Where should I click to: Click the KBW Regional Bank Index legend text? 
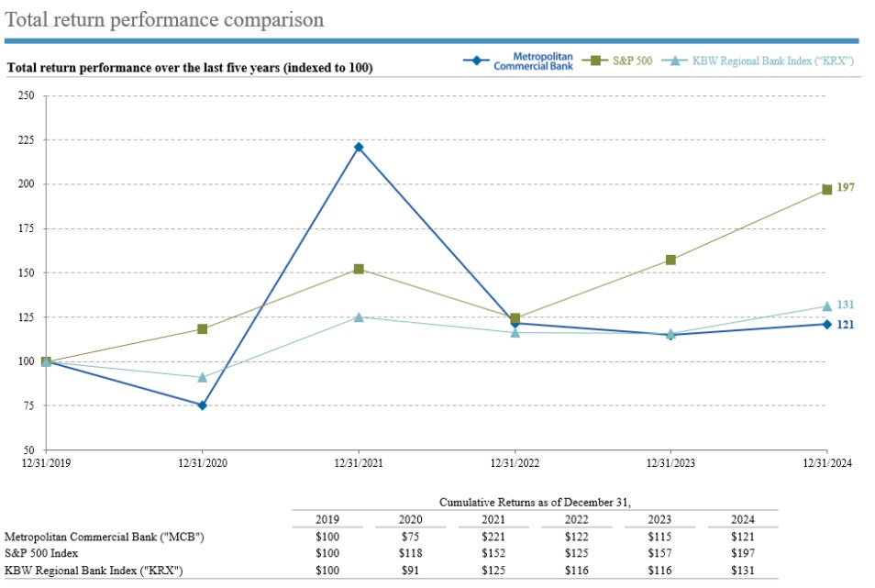click(773, 61)
